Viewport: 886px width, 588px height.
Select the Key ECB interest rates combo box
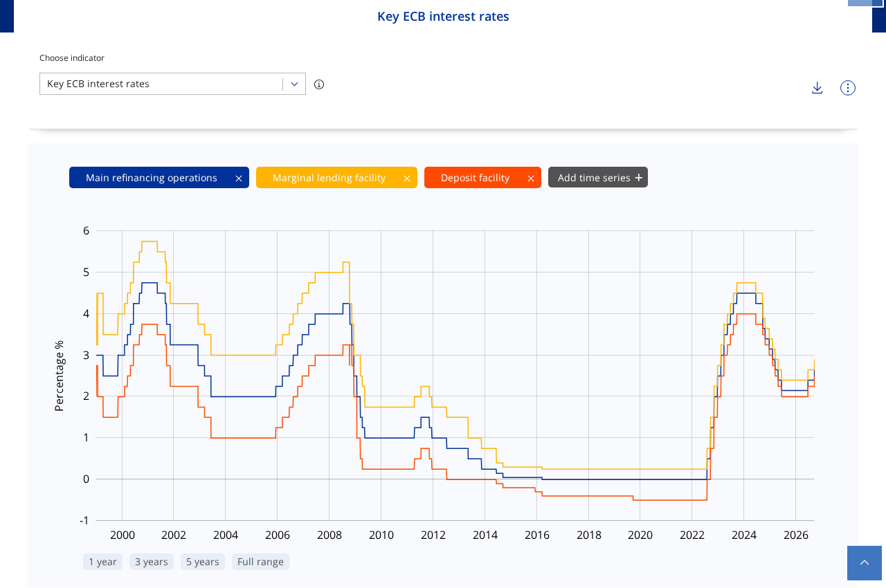click(x=172, y=84)
